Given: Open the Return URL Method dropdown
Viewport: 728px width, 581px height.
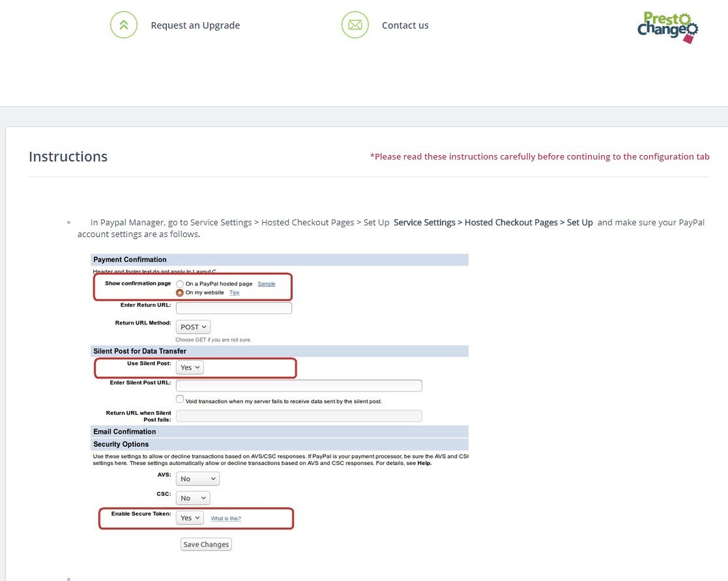Looking at the screenshot, I should pyautogui.click(x=193, y=327).
